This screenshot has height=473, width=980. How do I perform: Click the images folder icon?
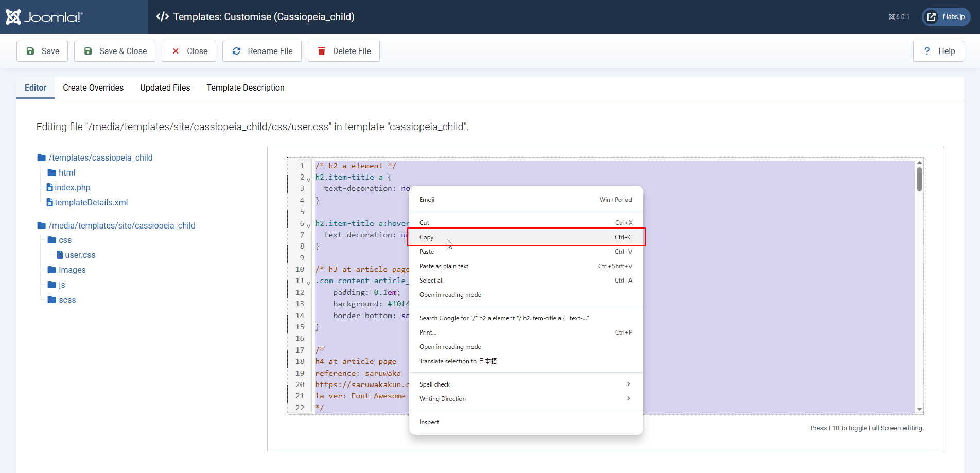tap(52, 270)
